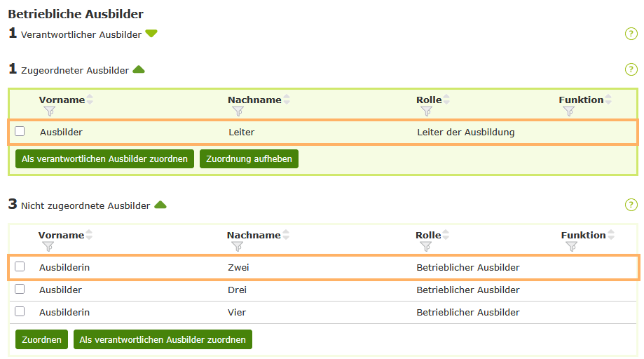The height and width of the screenshot is (359, 644).
Task: Filter Nachname column in Zugeordneter Ausbilder table
Action: pyautogui.click(x=238, y=111)
